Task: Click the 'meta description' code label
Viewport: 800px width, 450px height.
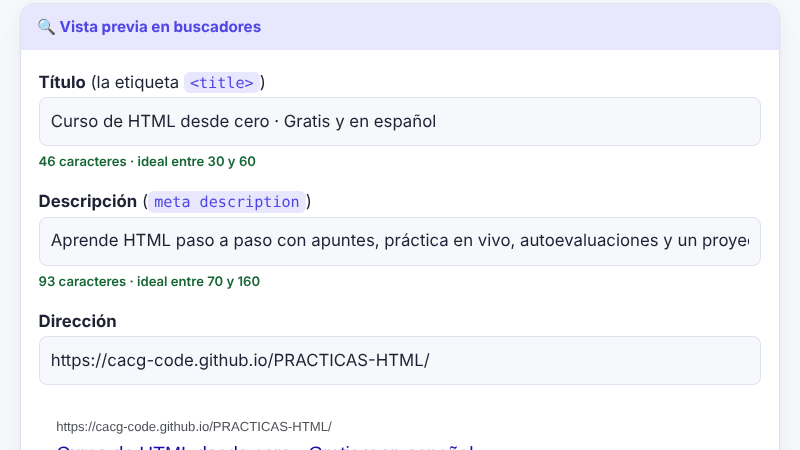Action: pyautogui.click(x=227, y=202)
